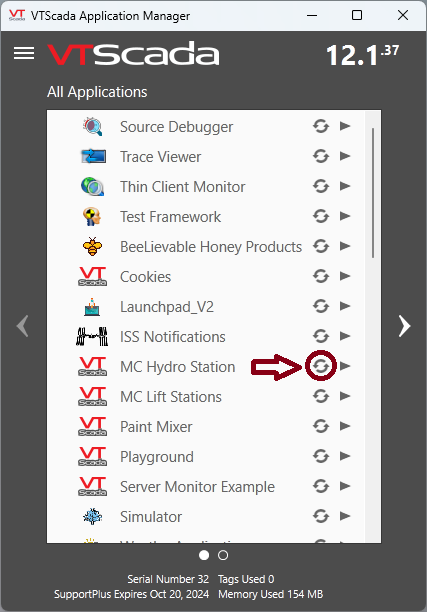Open the hamburger menu
This screenshot has height=612, width=427.
[x=24, y=53]
